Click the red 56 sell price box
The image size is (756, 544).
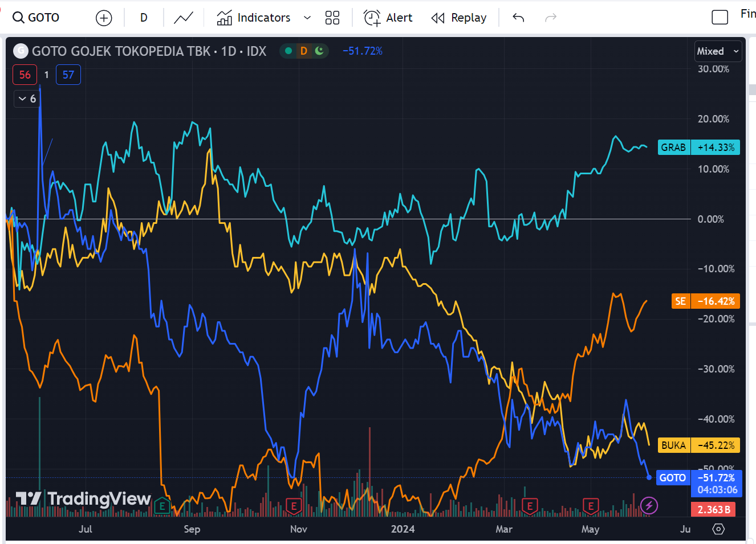pos(25,75)
